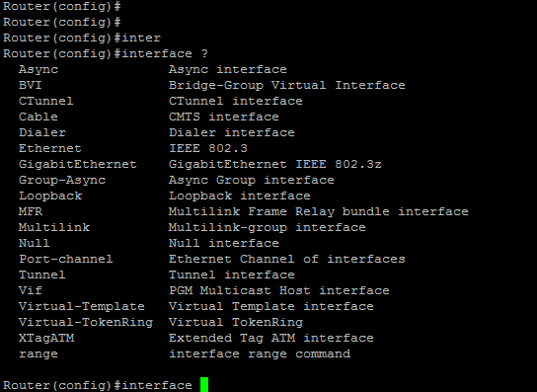537x392 pixels.
Task: Select the Tunnel keyword entry
Action: [x=41, y=274]
